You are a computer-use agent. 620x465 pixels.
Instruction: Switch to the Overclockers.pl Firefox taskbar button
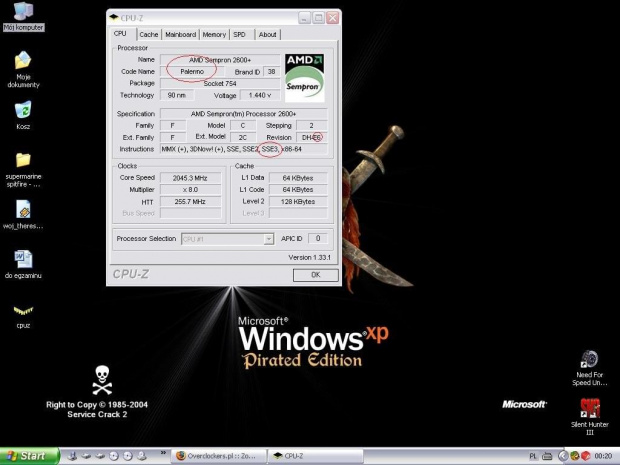tap(219, 456)
